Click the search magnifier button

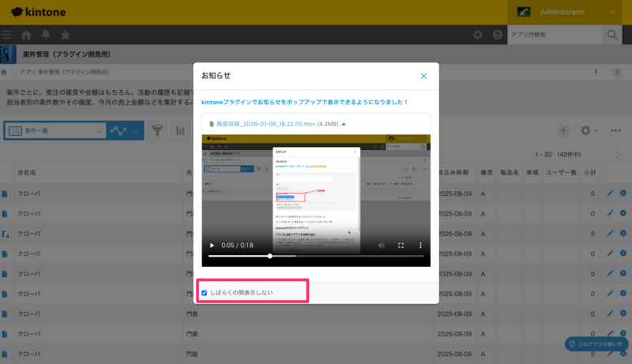pyautogui.click(x=611, y=35)
